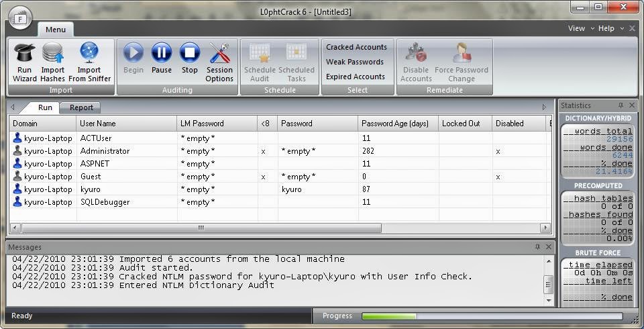Select Weak Passwords
The height and width of the screenshot is (329, 644).
(355, 62)
